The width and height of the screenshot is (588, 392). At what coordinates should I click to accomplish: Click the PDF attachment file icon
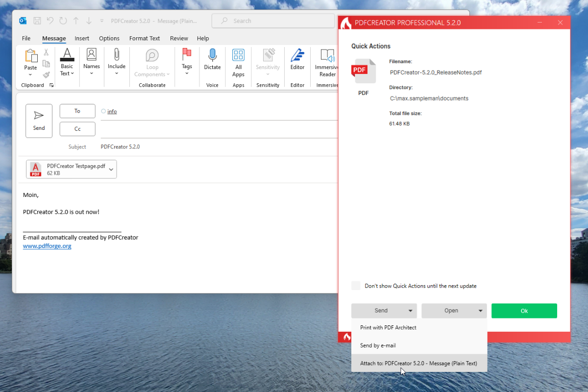click(x=35, y=169)
